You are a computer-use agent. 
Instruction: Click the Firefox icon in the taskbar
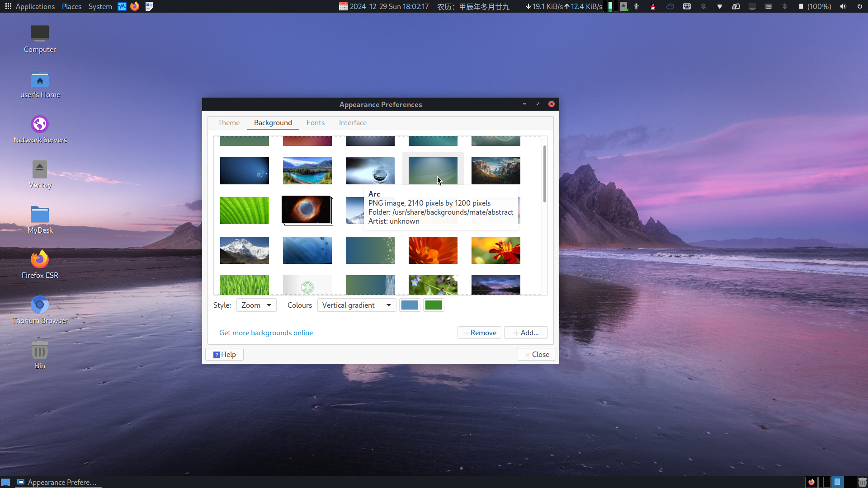tap(812, 482)
